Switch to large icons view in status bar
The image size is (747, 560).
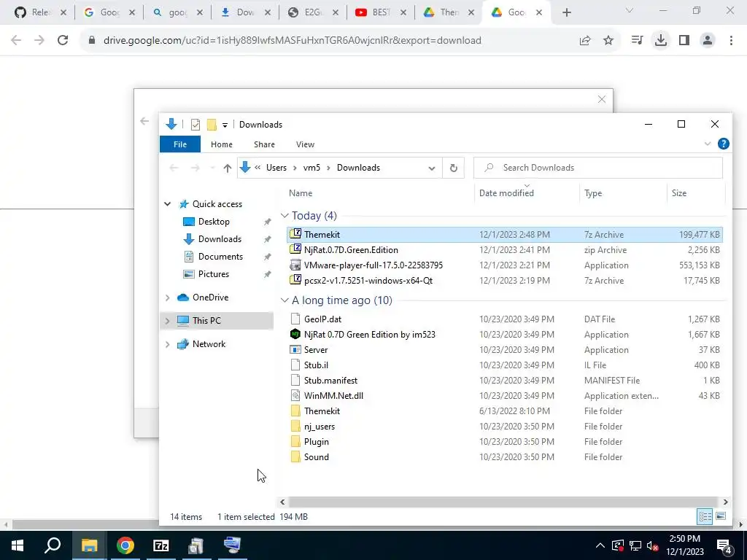pos(721,516)
